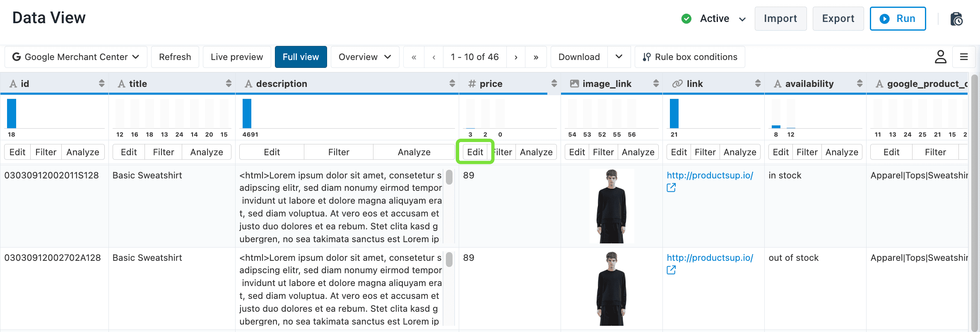The image size is (980, 332).
Task: Sort by the description column arrows
Action: [x=452, y=84]
